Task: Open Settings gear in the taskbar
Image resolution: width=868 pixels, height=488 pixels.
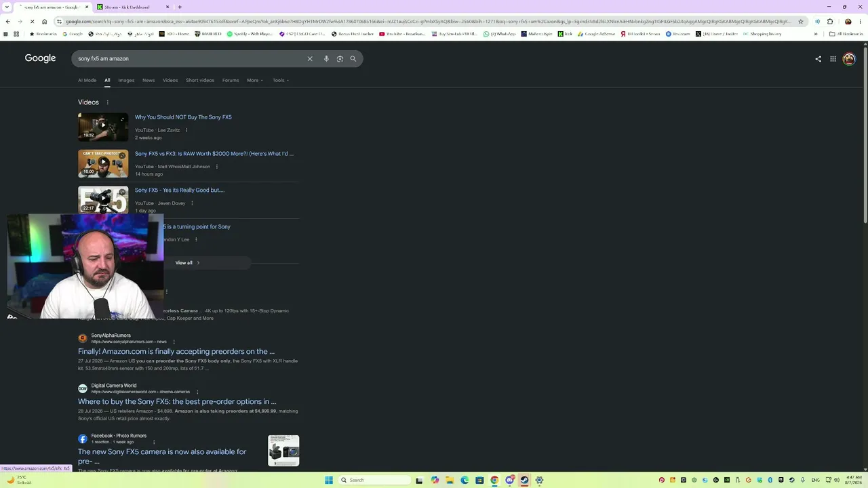Action: coord(539,480)
